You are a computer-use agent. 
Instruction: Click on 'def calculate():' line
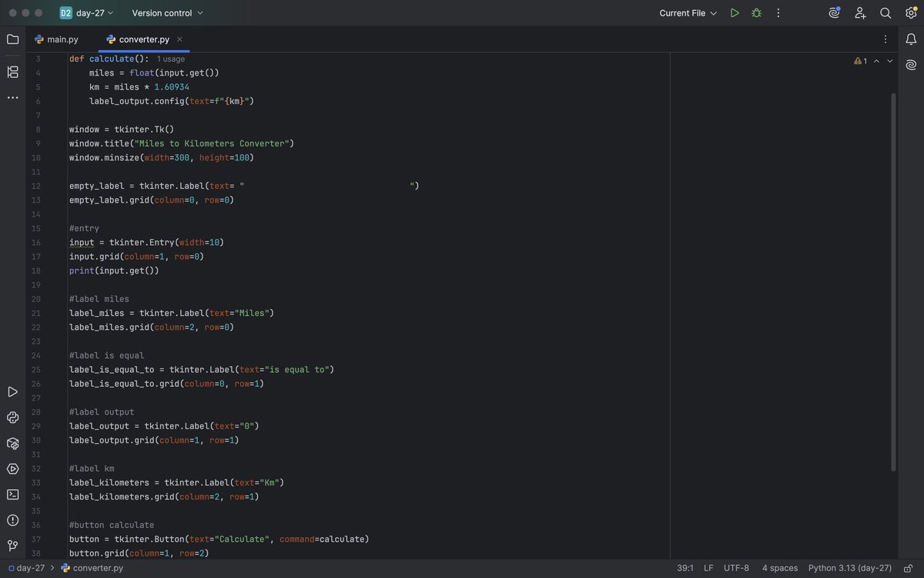click(109, 59)
